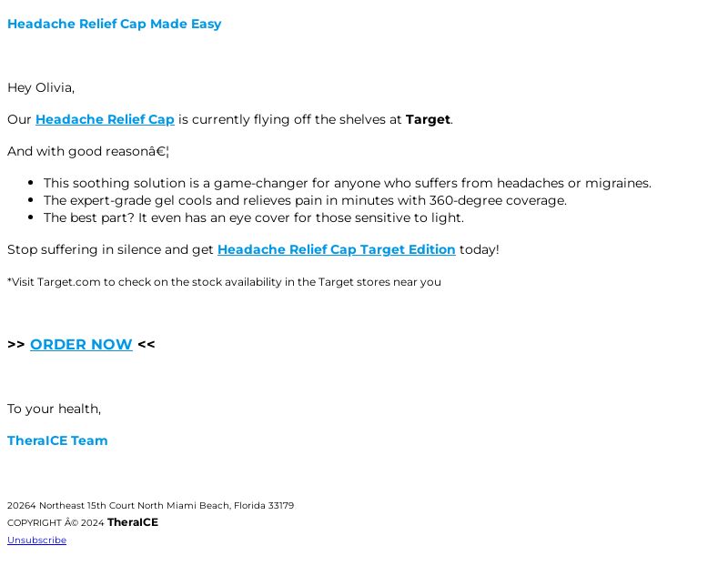
Task: Click the bold word Target
Action: [428, 119]
